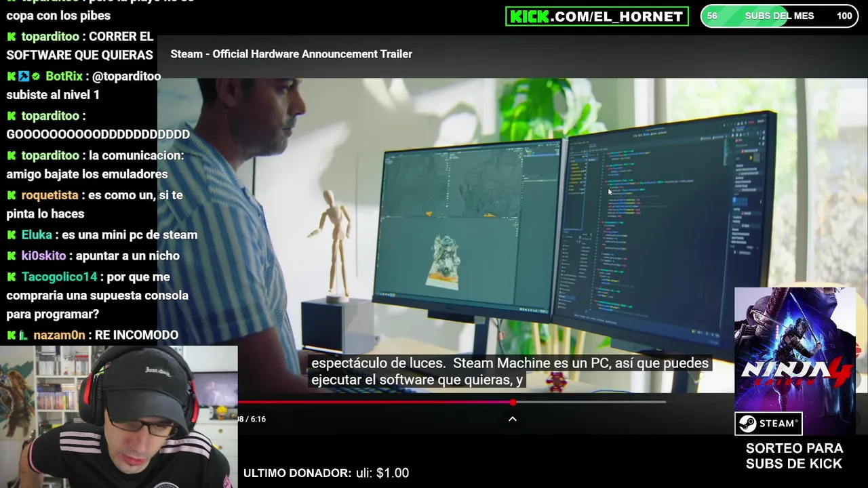This screenshot has width=868, height=488.
Task: Open the BotRix chat username
Action: 64,77
